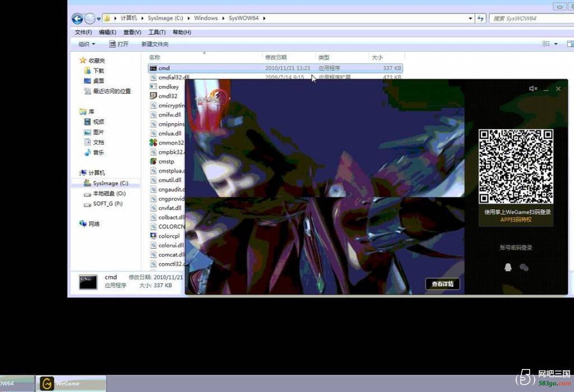The image size is (574, 392).
Task: Open the 帮助(H) menu
Action: click(182, 32)
